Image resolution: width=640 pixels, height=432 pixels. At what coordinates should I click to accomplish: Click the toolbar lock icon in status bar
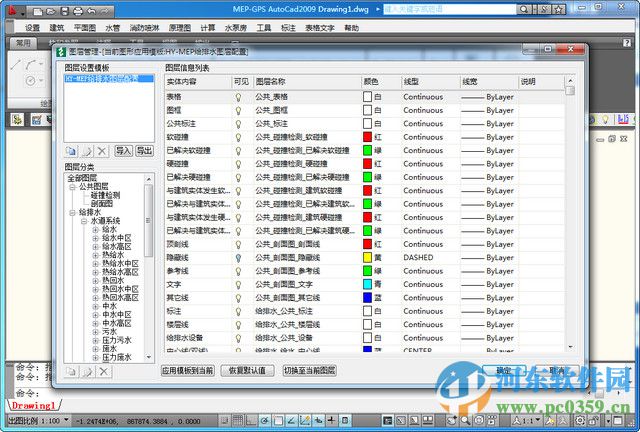[593, 420]
